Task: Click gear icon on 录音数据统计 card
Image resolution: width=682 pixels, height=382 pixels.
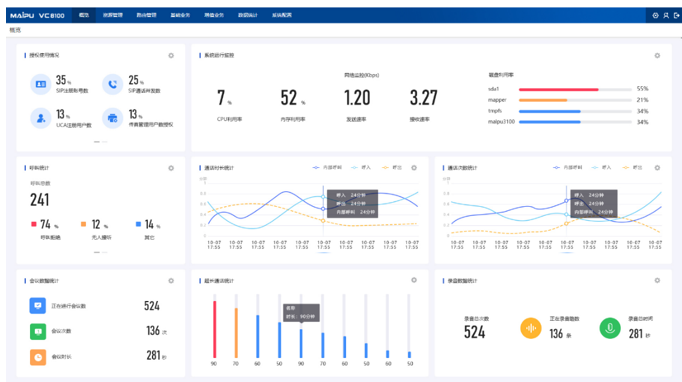Action: (x=657, y=281)
